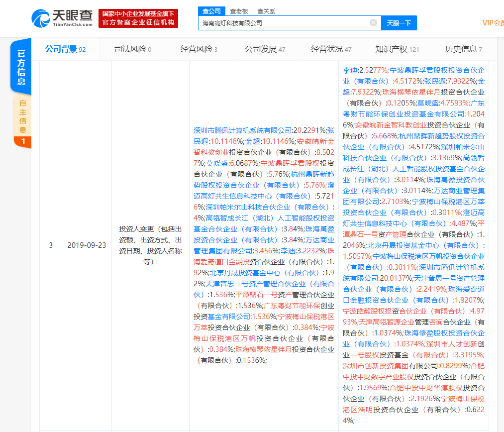The image size is (504, 432).
Task: Open 李迪 link in after-change column
Action: [x=350, y=70]
